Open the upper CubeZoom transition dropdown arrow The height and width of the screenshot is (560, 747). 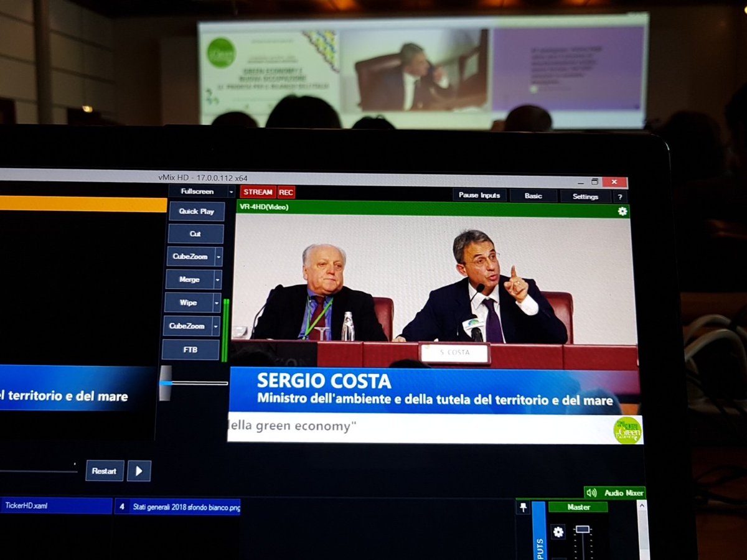(218, 256)
